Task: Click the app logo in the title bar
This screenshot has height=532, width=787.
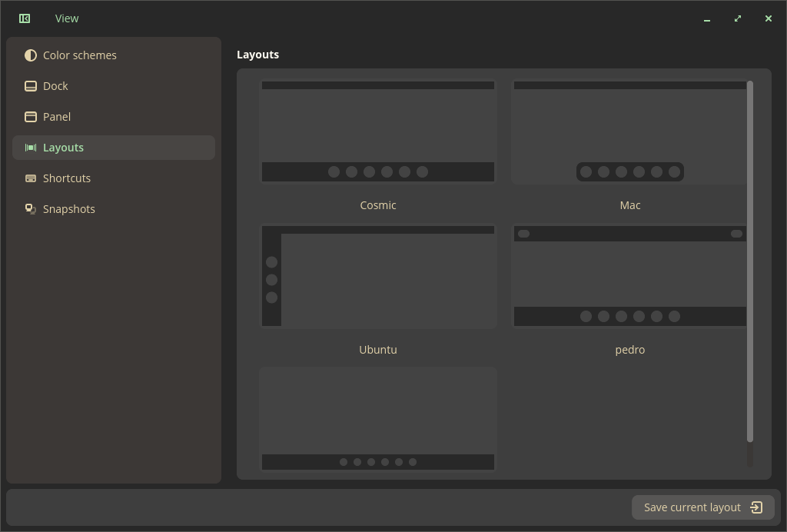Action: point(24,18)
